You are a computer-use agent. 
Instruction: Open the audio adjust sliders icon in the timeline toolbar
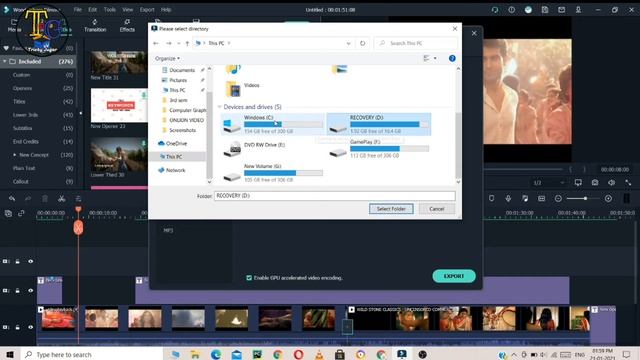point(78,198)
